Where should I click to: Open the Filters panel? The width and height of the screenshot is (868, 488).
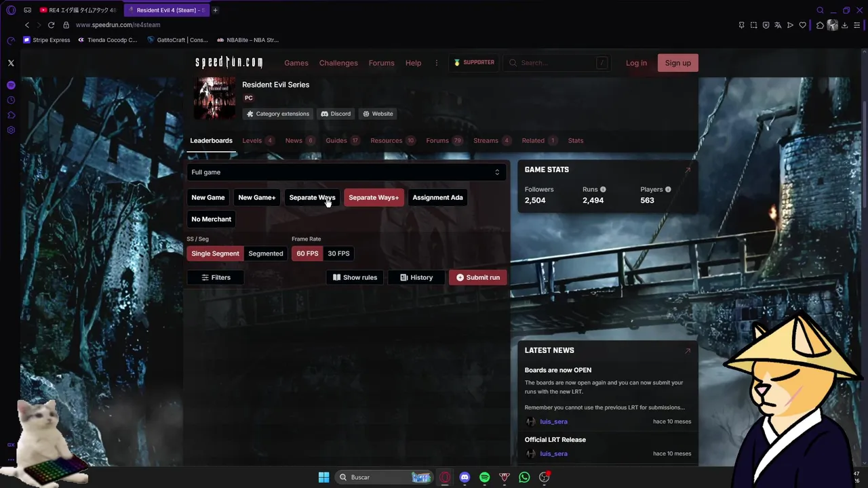click(x=216, y=277)
